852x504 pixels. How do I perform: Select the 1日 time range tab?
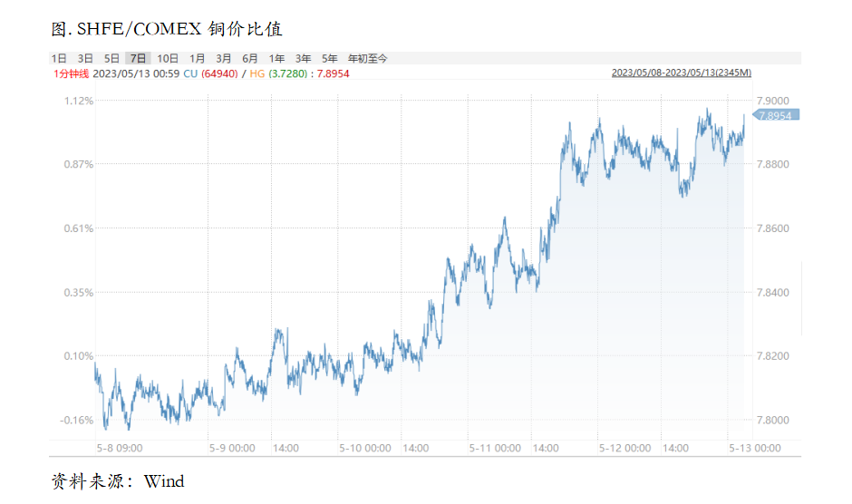(x=59, y=58)
